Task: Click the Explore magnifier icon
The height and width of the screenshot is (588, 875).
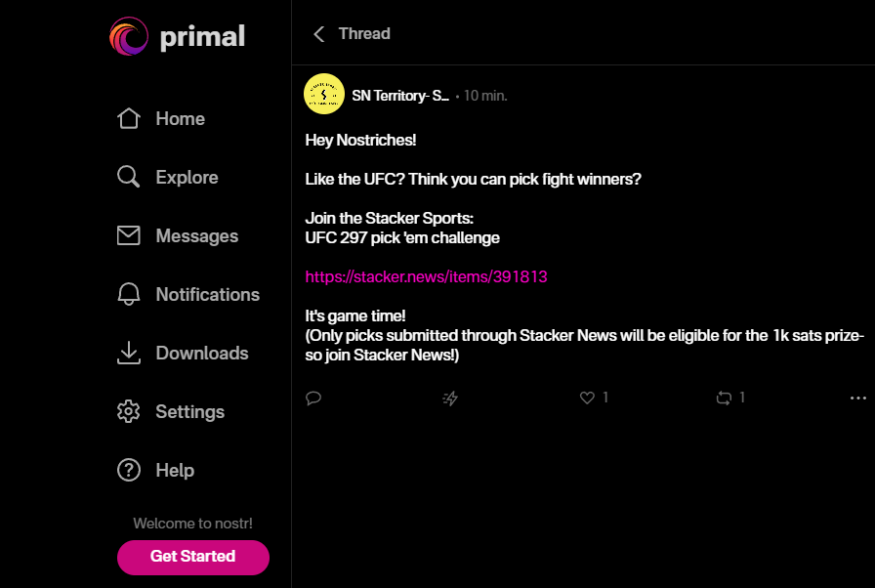Action: point(128,178)
